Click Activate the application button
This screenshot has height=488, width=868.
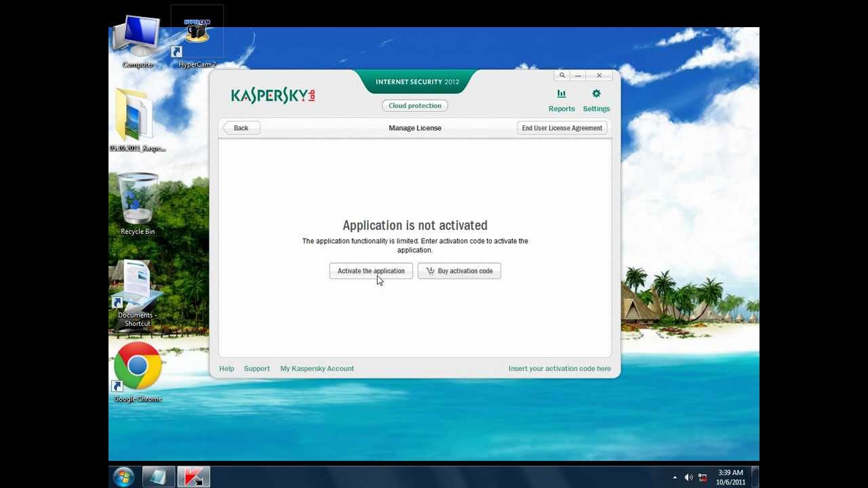coord(371,271)
